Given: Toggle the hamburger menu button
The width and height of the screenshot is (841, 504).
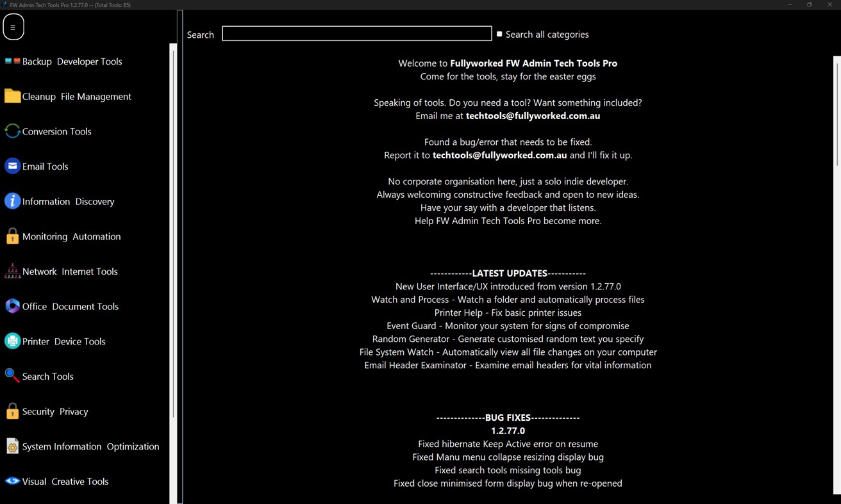Looking at the screenshot, I should tap(13, 28).
